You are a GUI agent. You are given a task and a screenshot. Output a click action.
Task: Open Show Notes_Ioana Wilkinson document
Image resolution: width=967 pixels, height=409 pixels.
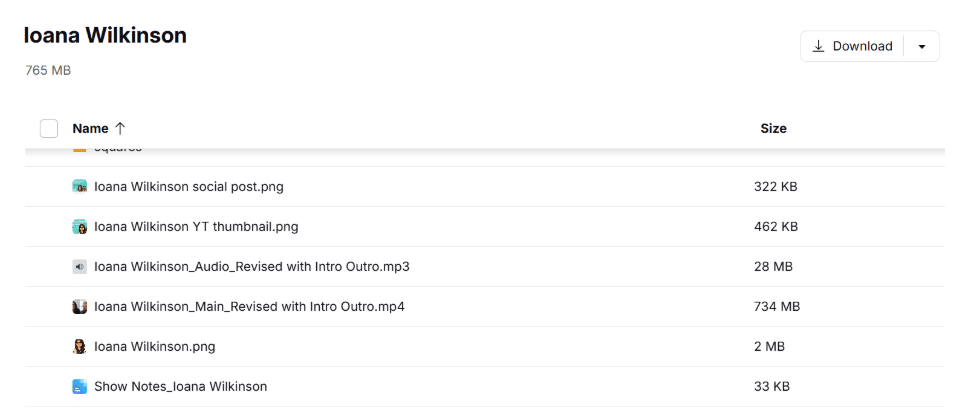click(x=181, y=387)
